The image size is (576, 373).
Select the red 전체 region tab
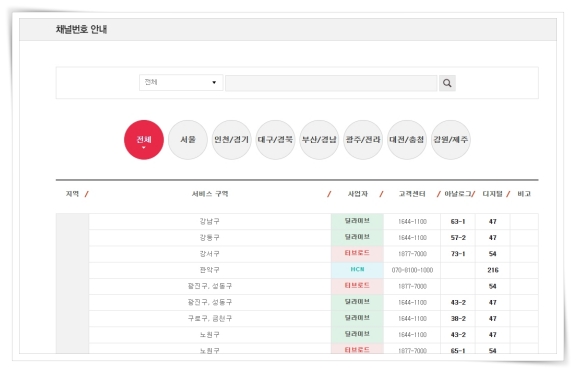144,140
